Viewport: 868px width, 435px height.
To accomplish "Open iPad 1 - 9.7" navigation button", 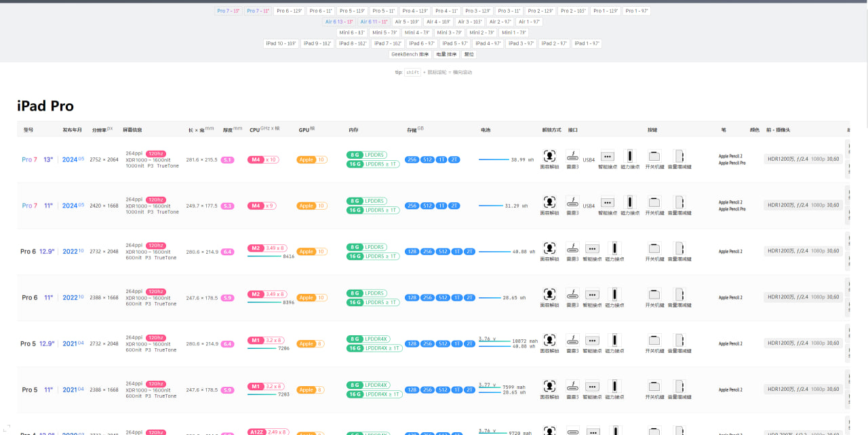I will (x=587, y=43).
